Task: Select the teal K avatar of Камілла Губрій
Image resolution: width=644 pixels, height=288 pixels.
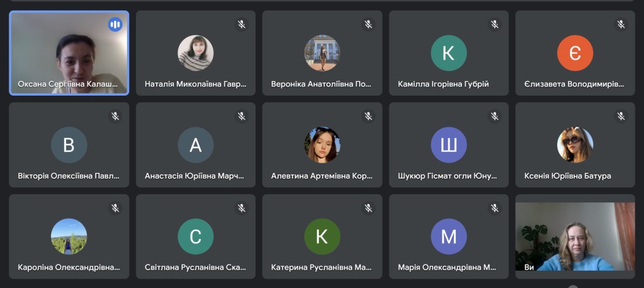Action: [449, 53]
